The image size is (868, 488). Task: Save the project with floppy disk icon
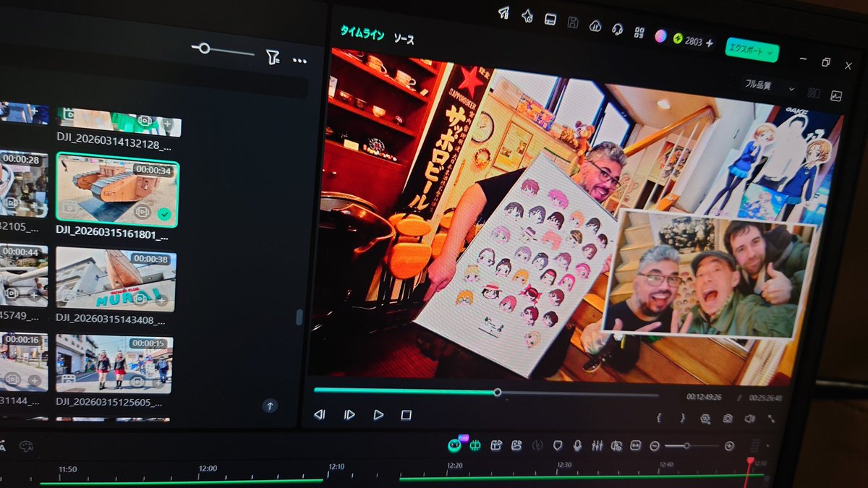[573, 22]
